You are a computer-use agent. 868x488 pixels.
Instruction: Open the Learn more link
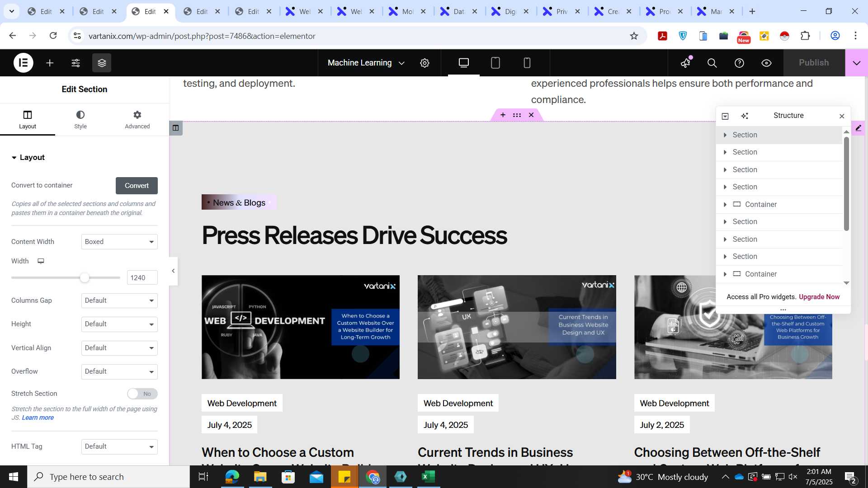pyautogui.click(x=38, y=418)
